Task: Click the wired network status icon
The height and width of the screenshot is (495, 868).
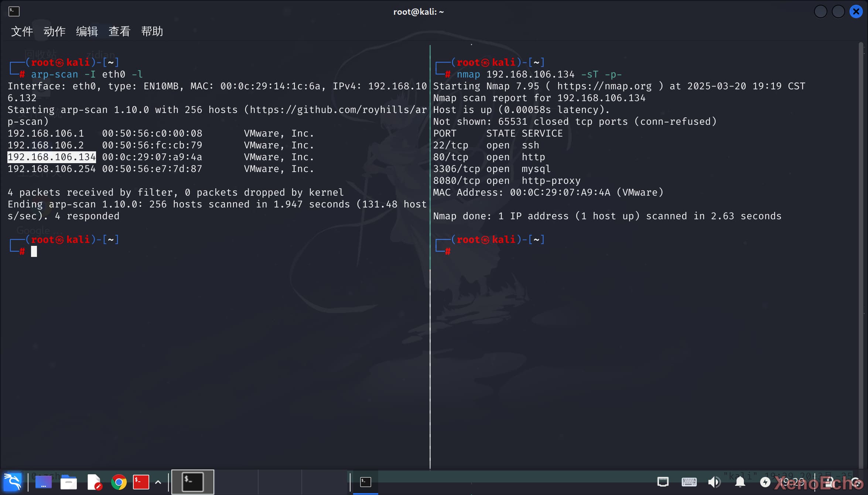Action: [663, 482]
